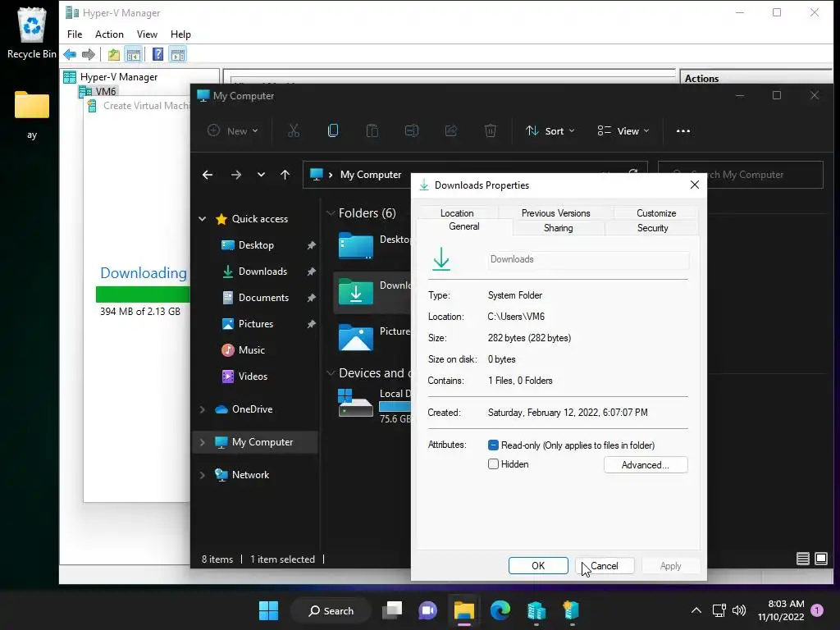The width and height of the screenshot is (840, 630).
Task: Open Windows Start button on taskbar
Action: [x=268, y=610]
